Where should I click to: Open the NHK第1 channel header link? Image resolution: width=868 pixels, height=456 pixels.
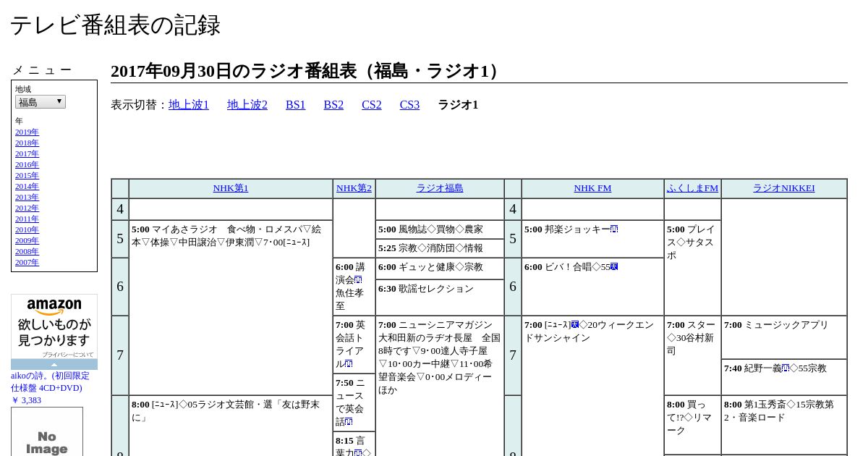pyautogui.click(x=231, y=188)
